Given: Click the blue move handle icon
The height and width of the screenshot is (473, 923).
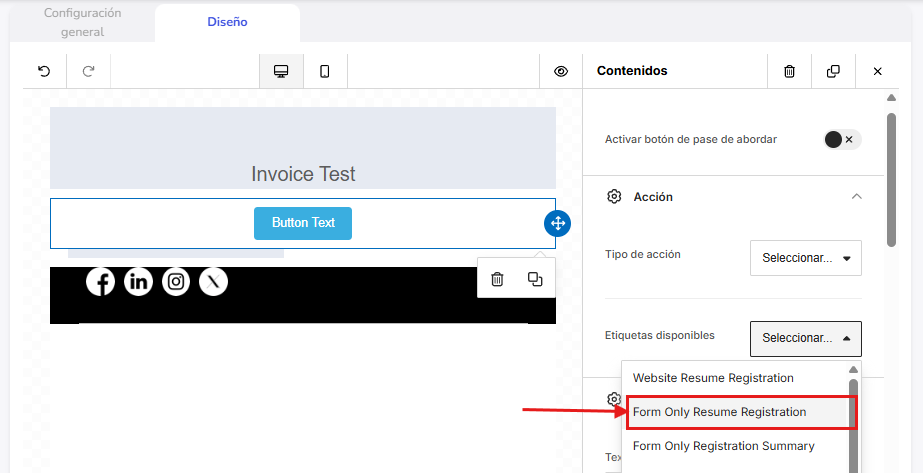Looking at the screenshot, I should click(x=557, y=223).
